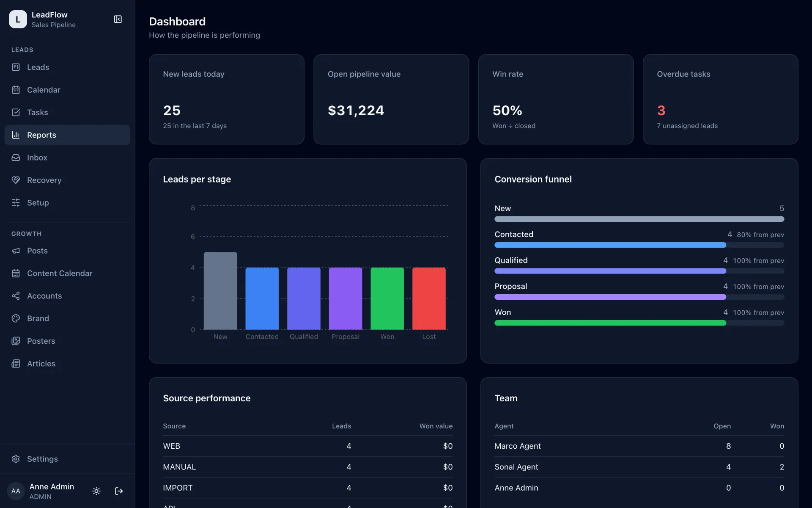Click the Reports bar-chart icon
Image resolution: width=812 pixels, height=508 pixels.
[x=16, y=135]
